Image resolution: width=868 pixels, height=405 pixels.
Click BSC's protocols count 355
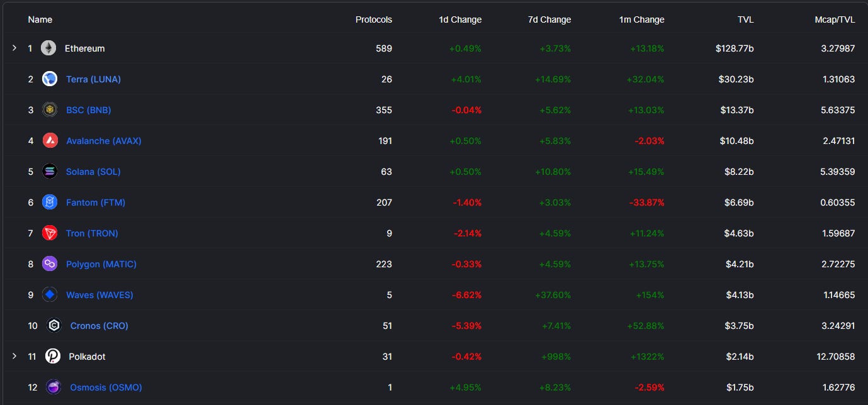click(x=384, y=110)
